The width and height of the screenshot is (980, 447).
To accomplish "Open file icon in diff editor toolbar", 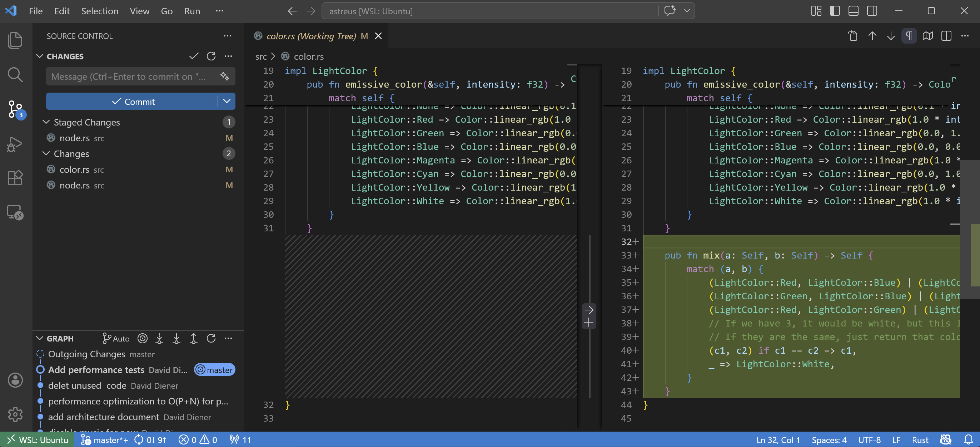I will [x=852, y=36].
